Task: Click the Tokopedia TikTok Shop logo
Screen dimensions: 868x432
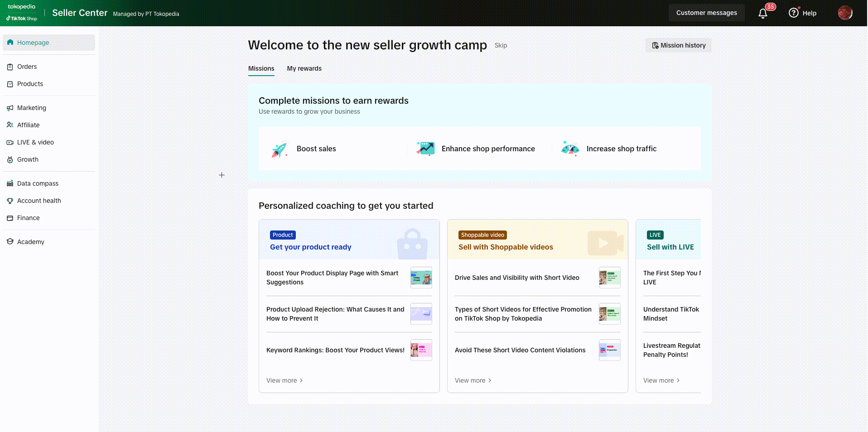Action: pyautogui.click(x=22, y=13)
